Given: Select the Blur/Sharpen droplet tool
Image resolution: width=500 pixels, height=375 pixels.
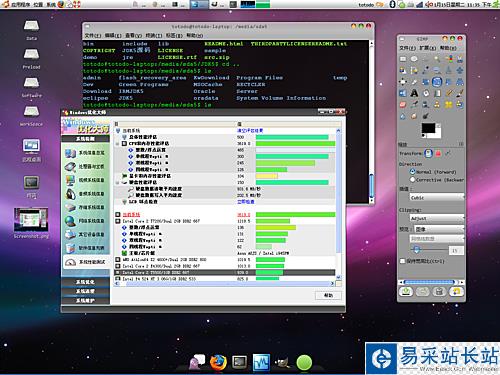Looking at the screenshot, I should pos(403,116).
